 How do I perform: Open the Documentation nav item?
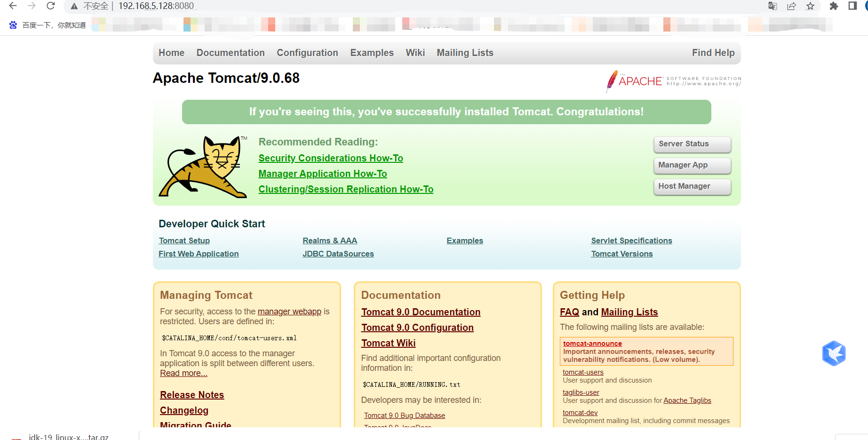pyautogui.click(x=231, y=53)
